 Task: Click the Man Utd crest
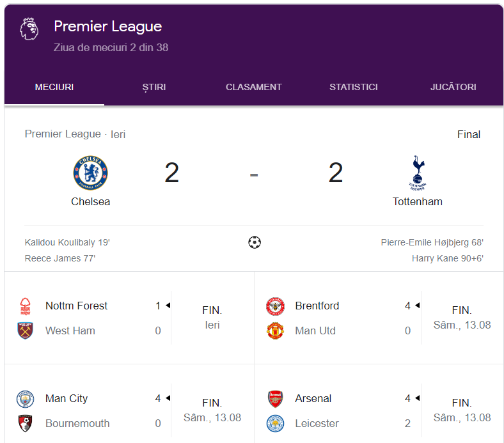tap(275, 330)
